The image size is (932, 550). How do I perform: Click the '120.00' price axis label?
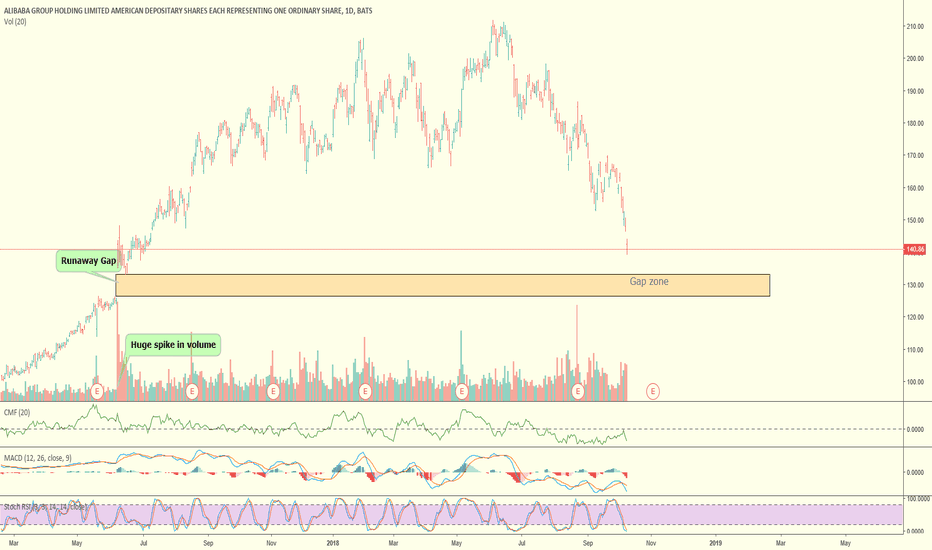(x=915, y=318)
